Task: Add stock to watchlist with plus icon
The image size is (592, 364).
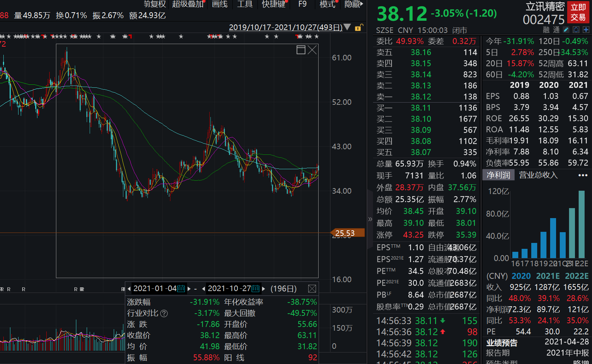Action: (x=586, y=30)
